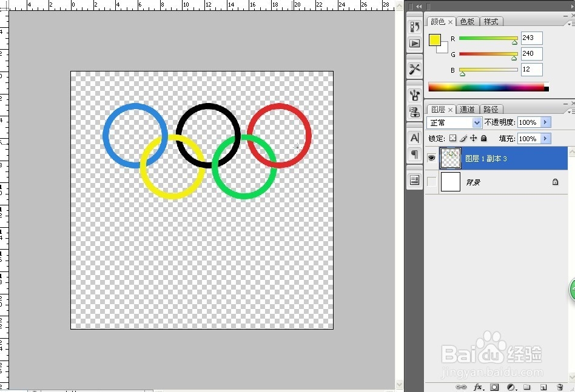This screenshot has width=575, height=392.
Task: Toggle lock transparent pixels
Action: click(x=453, y=138)
